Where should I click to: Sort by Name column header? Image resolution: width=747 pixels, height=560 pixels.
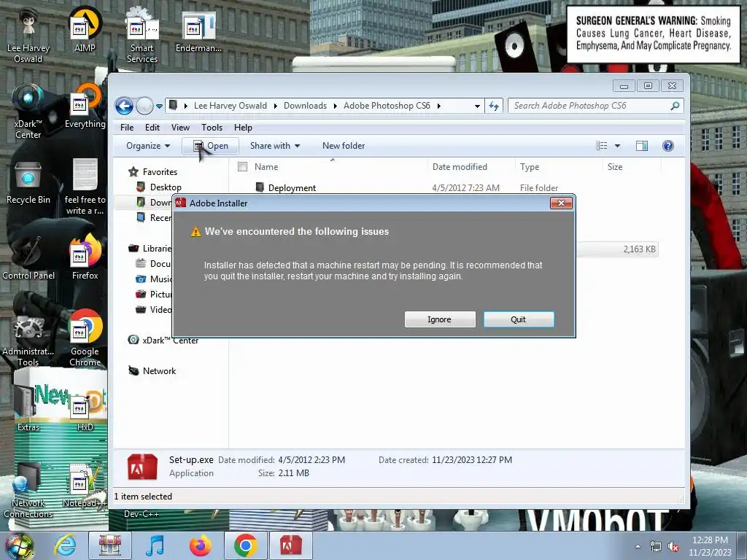[266, 167]
